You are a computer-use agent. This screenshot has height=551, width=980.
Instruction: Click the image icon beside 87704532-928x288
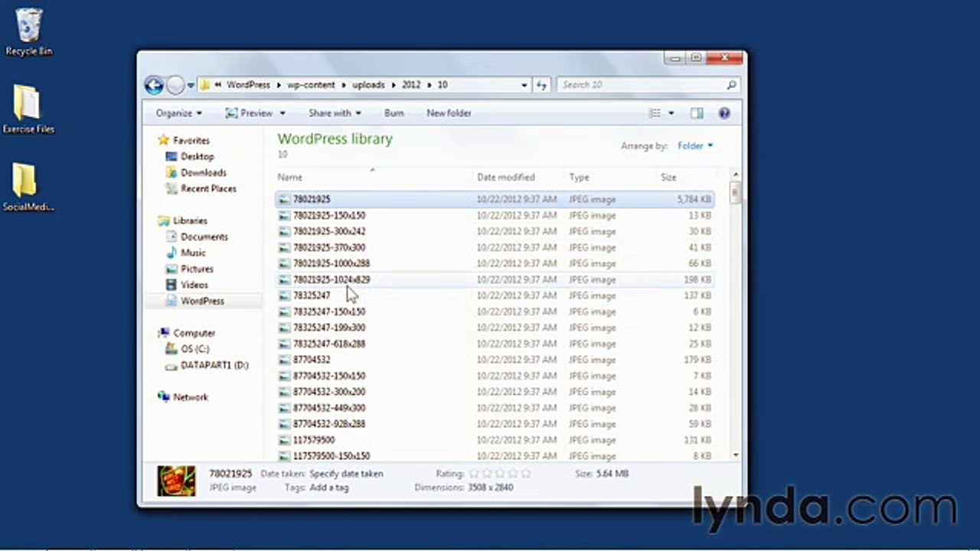284,424
